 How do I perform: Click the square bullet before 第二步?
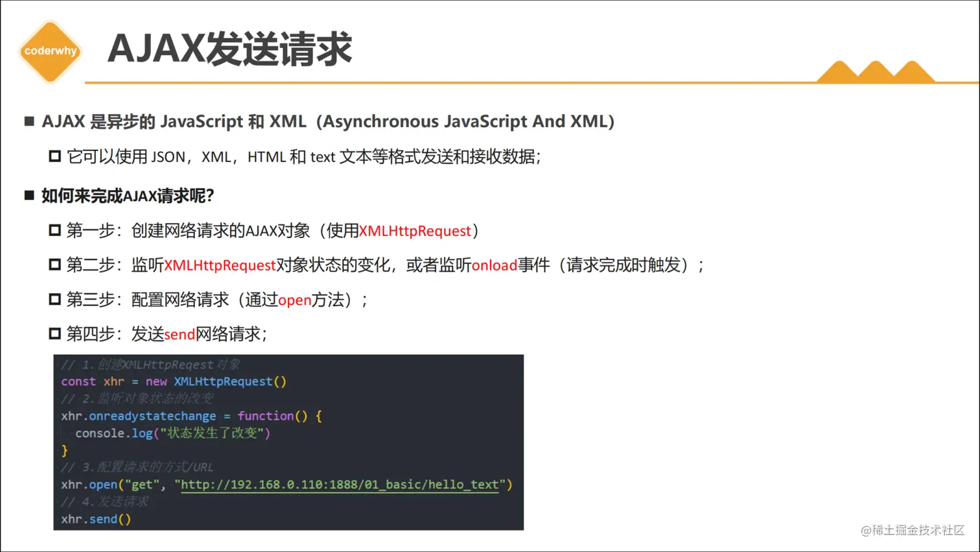pos(55,265)
